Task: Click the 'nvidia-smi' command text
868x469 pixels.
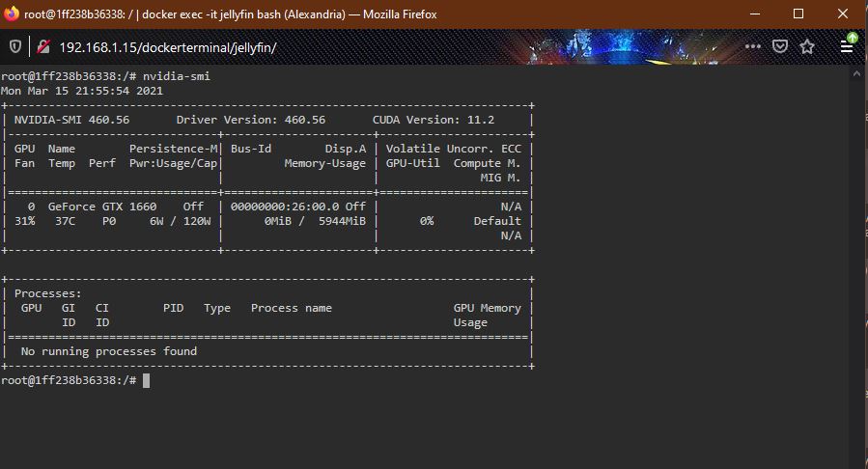Action: tap(177, 76)
